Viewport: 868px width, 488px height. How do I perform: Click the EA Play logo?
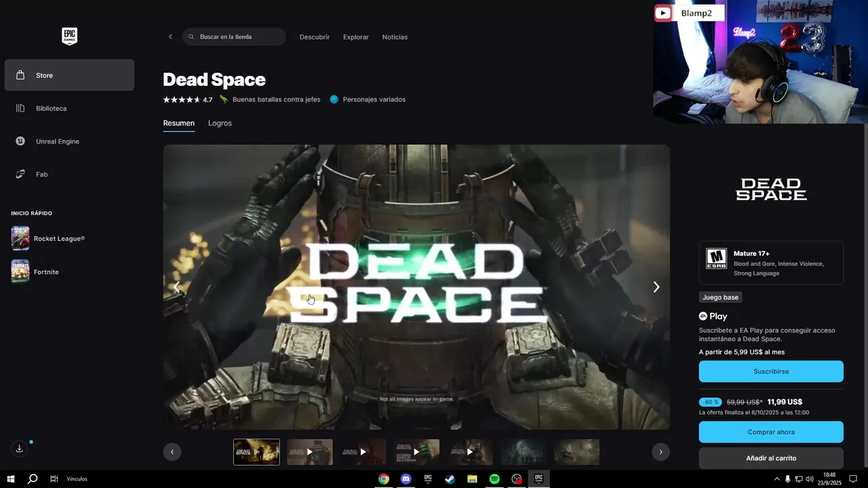pos(713,317)
